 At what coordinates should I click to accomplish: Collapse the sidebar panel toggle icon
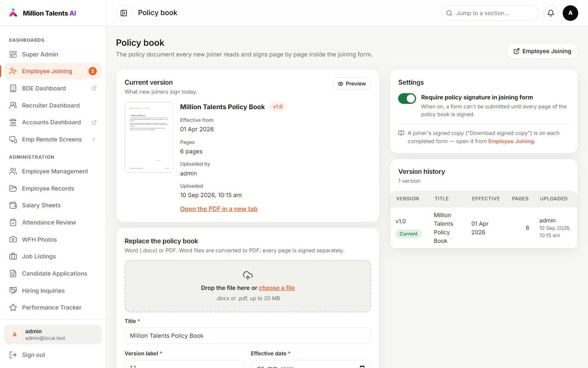(x=124, y=13)
